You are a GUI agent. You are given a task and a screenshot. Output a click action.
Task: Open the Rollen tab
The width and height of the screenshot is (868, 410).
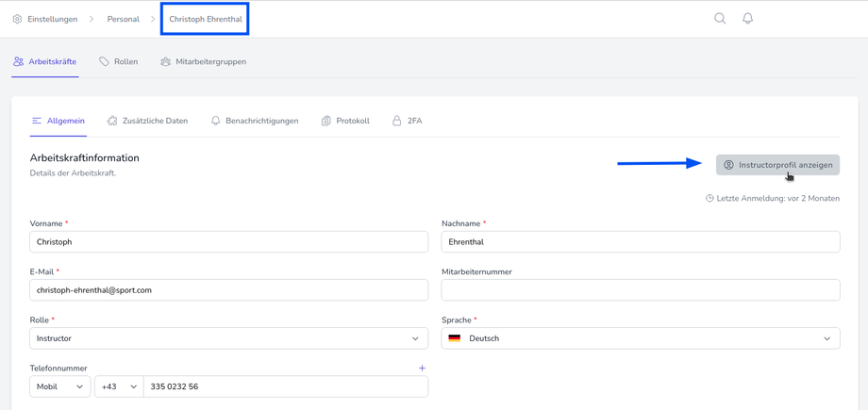[119, 62]
